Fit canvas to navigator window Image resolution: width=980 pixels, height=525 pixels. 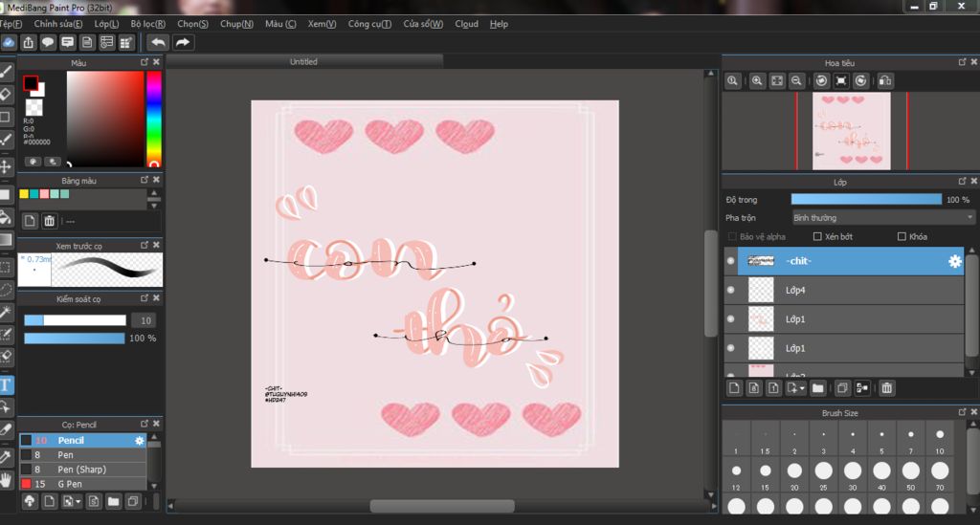click(777, 80)
